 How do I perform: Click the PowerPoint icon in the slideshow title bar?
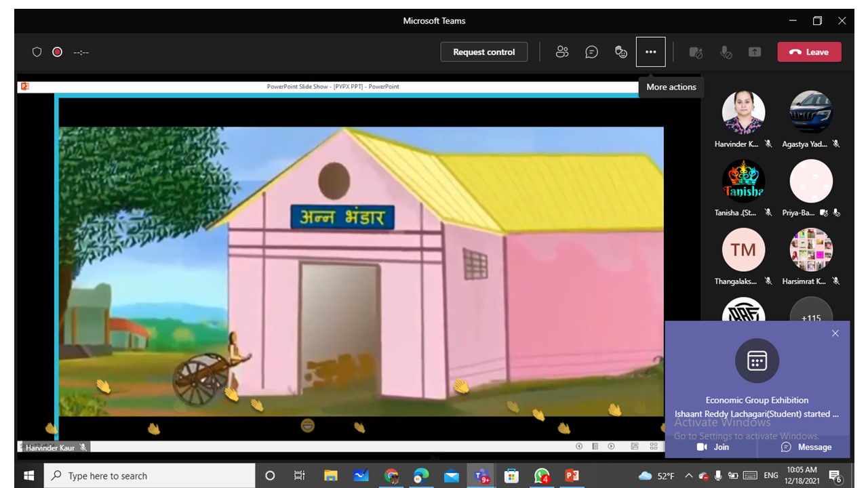pyautogui.click(x=25, y=86)
